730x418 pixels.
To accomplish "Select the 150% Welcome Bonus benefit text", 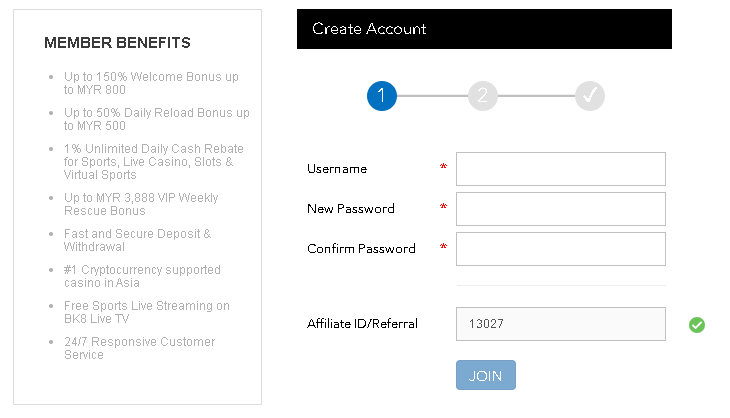I will [151, 83].
